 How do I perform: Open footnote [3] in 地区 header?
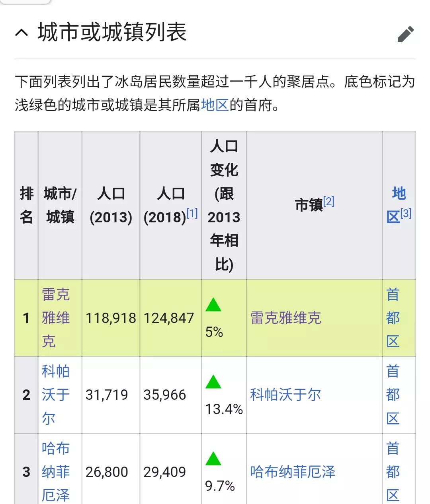coord(406,214)
